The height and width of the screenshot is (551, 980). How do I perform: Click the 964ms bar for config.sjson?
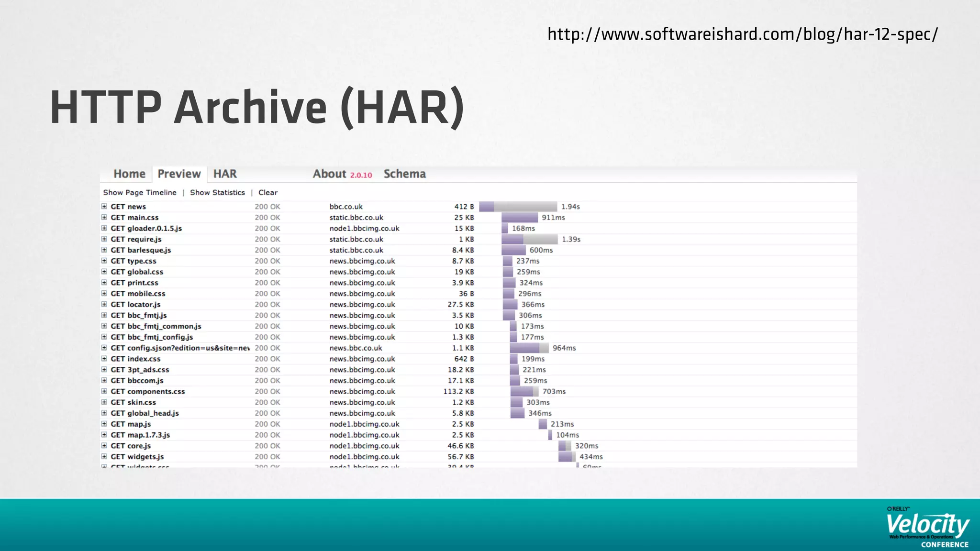point(529,348)
